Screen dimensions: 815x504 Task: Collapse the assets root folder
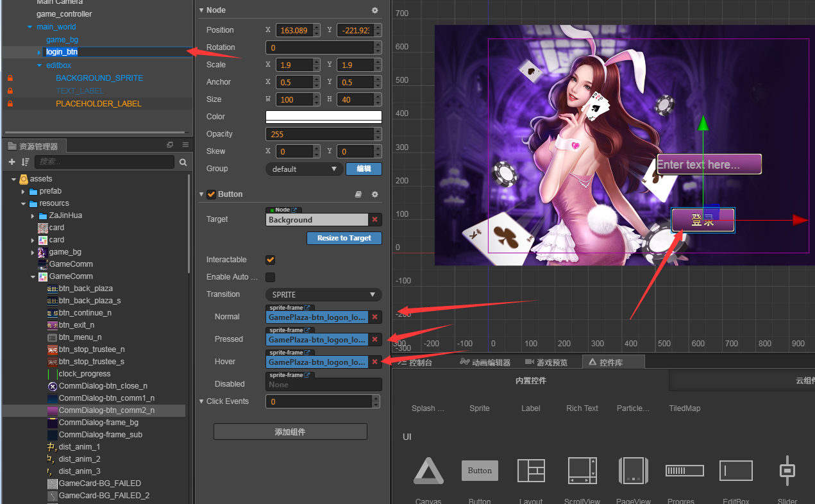[14, 179]
